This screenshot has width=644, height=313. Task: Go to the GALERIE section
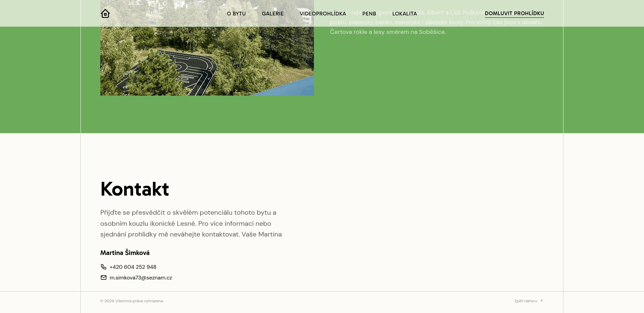[x=273, y=13]
